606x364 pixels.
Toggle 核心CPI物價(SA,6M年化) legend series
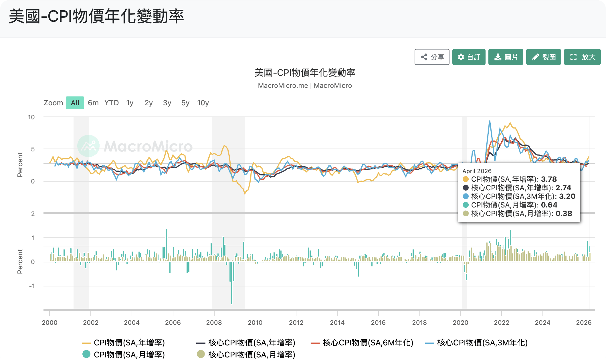[362, 343]
